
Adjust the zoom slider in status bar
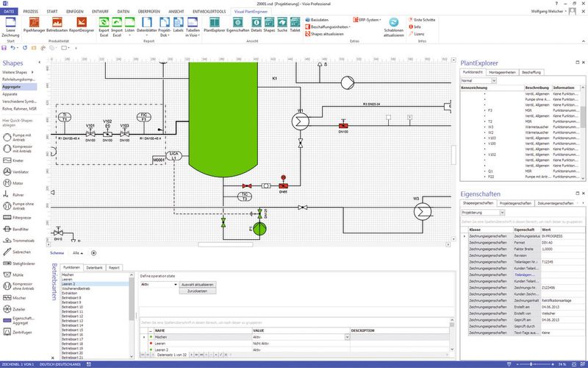click(531, 364)
